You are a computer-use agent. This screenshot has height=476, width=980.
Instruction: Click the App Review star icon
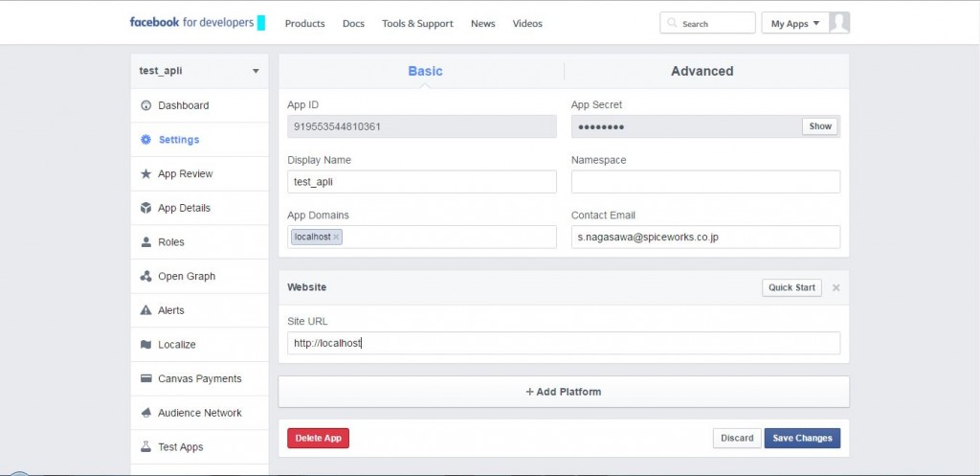[146, 174]
